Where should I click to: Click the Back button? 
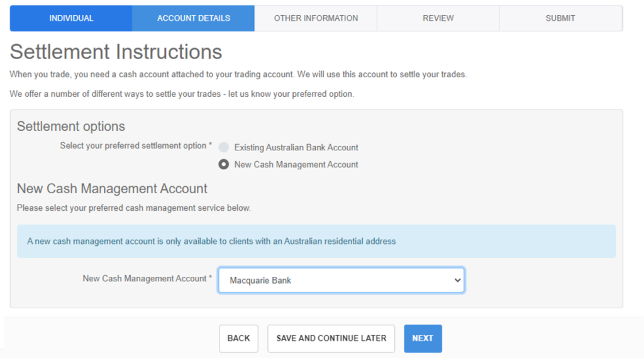pyautogui.click(x=238, y=338)
